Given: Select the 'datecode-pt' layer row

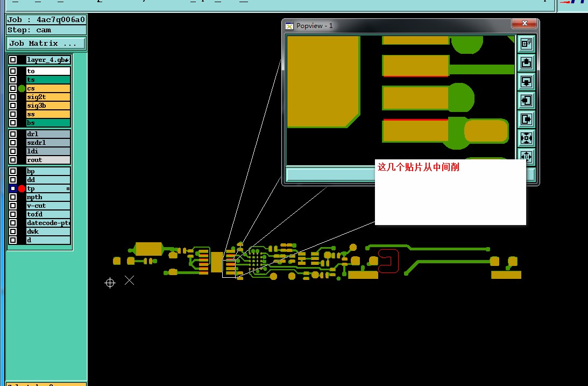Looking at the screenshot, I should coord(48,223).
